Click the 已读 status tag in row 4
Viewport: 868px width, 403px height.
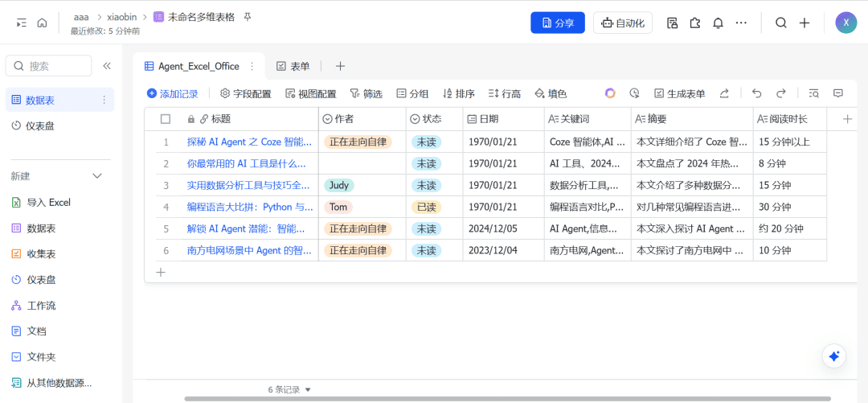point(426,207)
